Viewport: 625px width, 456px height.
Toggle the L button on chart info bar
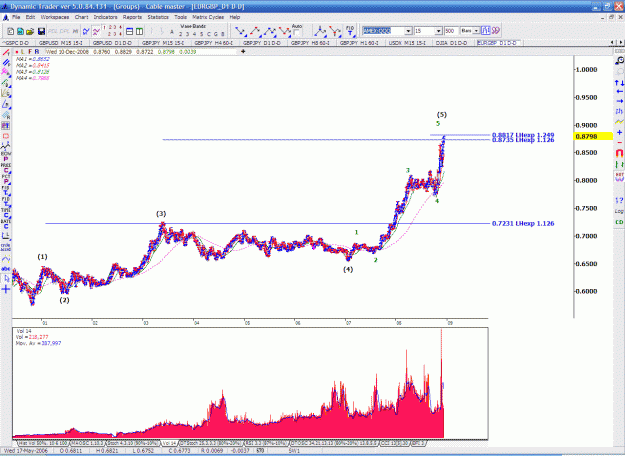tap(24, 52)
